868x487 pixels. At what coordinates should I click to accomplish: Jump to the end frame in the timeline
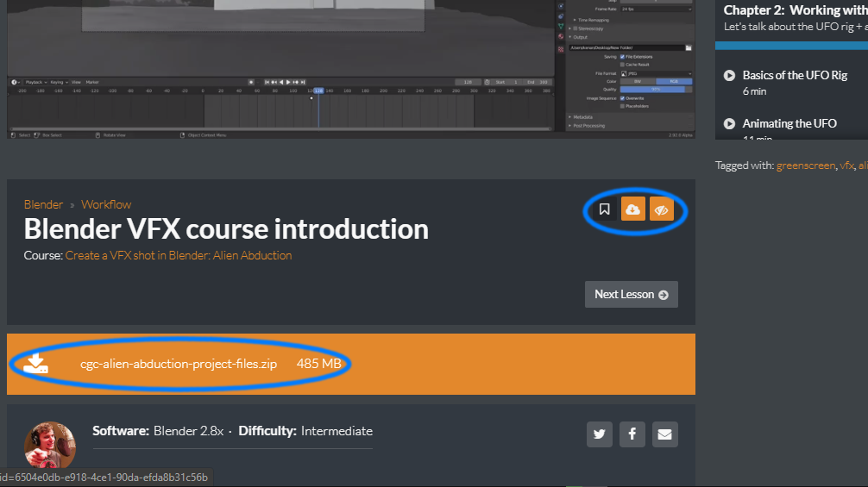click(x=303, y=82)
